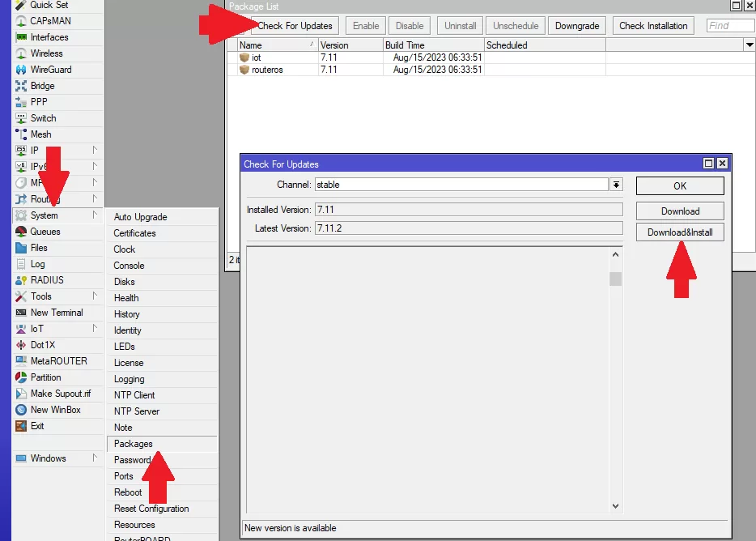Click the Bridge icon in the sidebar

tap(21, 86)
